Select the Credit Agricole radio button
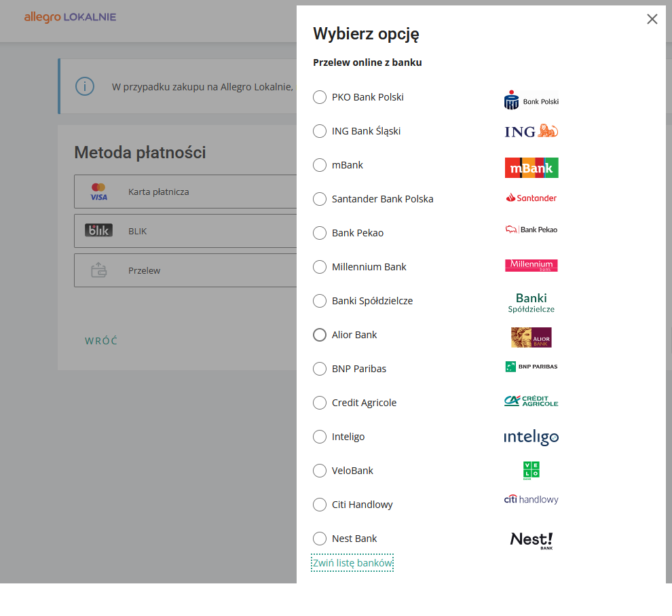This screenshot has height=616, width=672. (320, 403)
